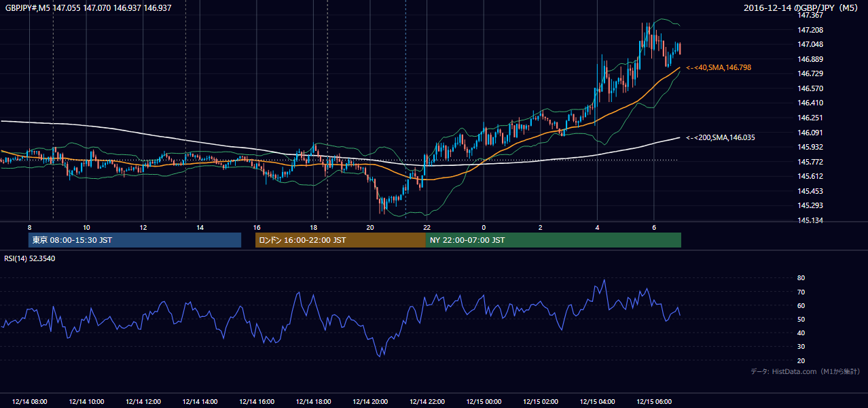The height and width of the screenshot is (408, 868).
Task: Click price axis value 146.251
Action: point(810,118)
